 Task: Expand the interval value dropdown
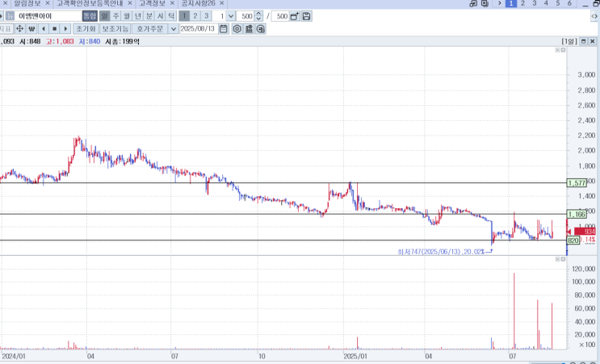(x=230, y=16)
